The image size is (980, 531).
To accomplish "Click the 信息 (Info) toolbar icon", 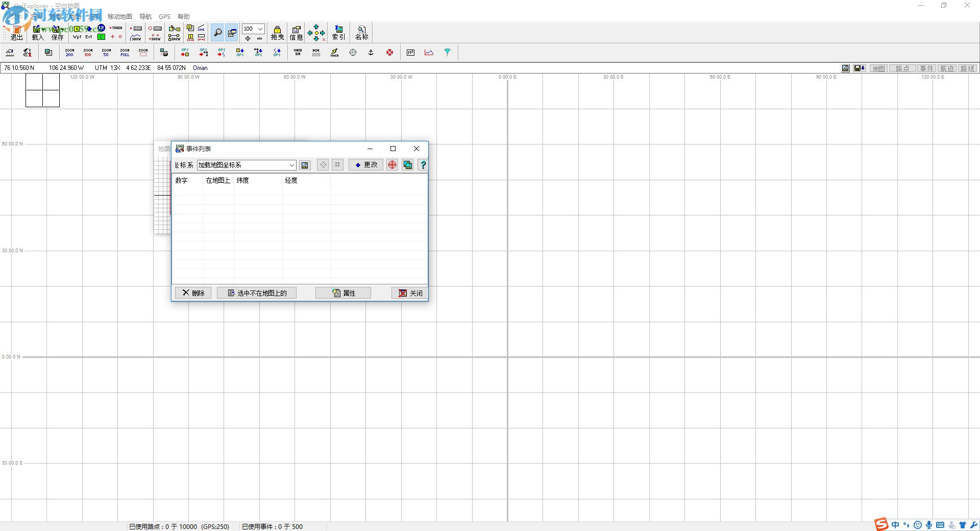I will pos(296,33).
